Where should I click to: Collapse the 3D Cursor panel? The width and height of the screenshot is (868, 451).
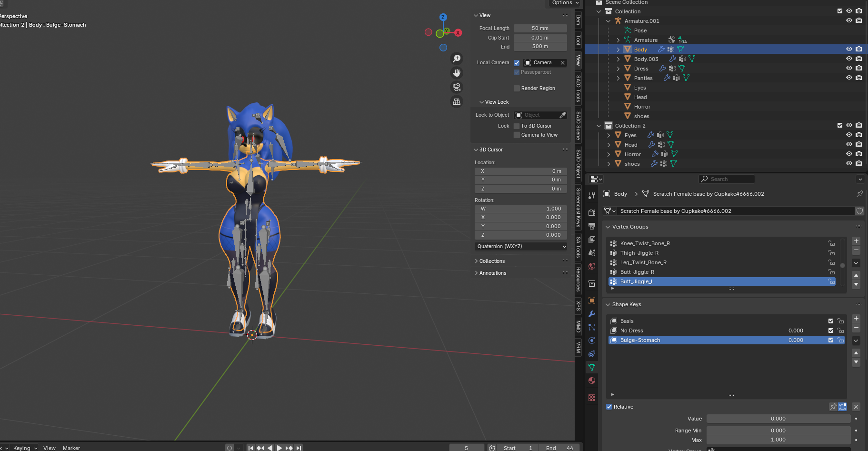click(476, 150)
